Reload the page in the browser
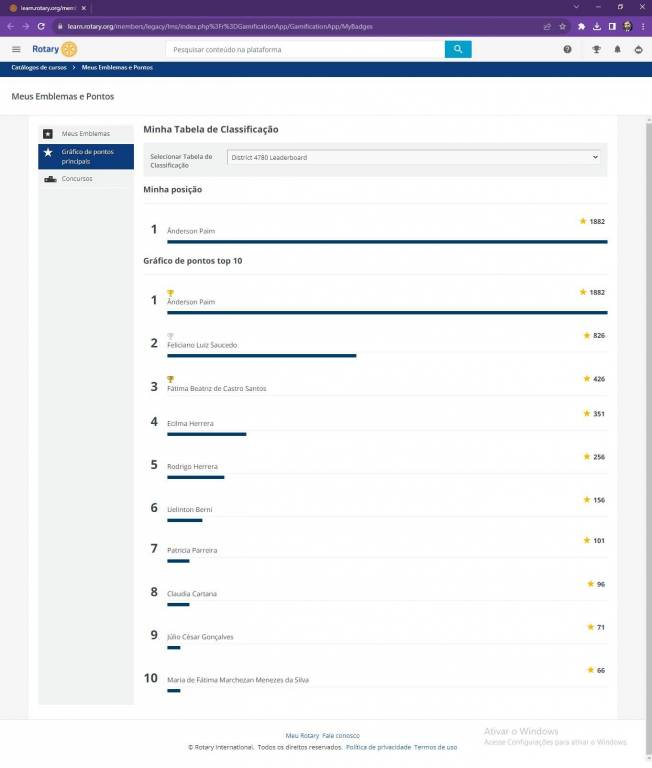The image size is (652, 768). pyautogui.click(x=41, y=26)
